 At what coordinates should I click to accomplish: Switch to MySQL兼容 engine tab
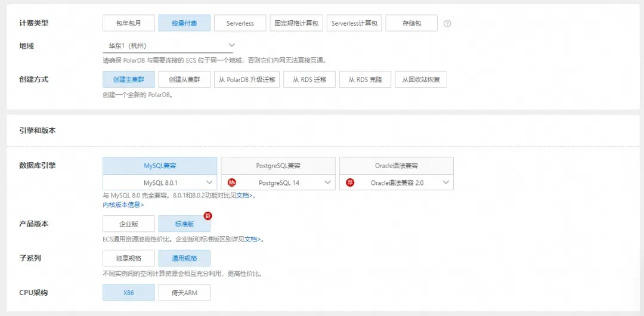coord(160,166)
